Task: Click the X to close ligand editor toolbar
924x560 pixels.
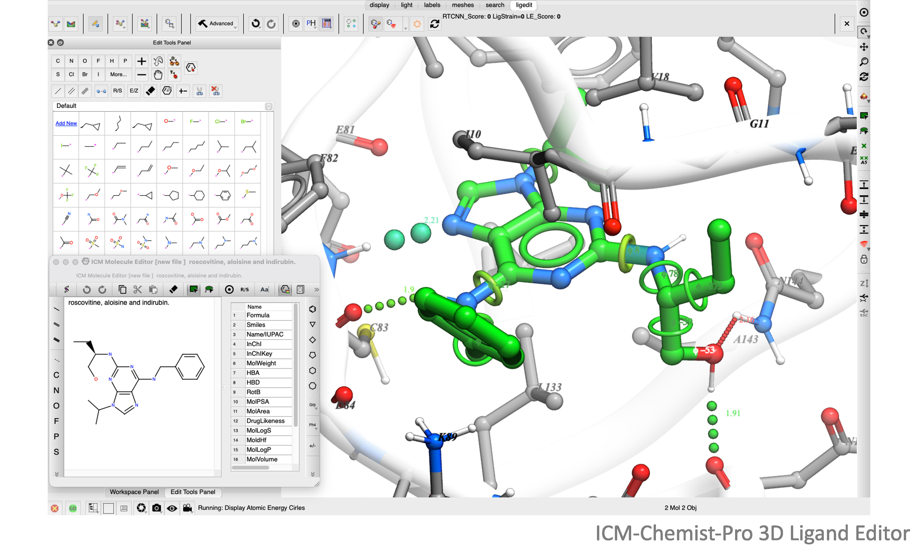Action: pyautogui.click(x=847, y=24)
